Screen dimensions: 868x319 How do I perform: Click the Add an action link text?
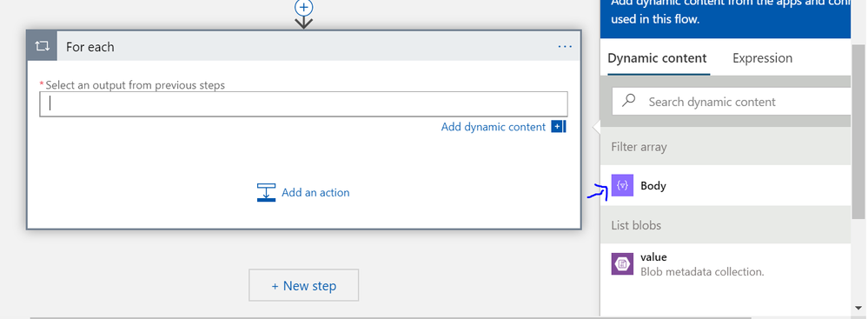pos(315,193)
